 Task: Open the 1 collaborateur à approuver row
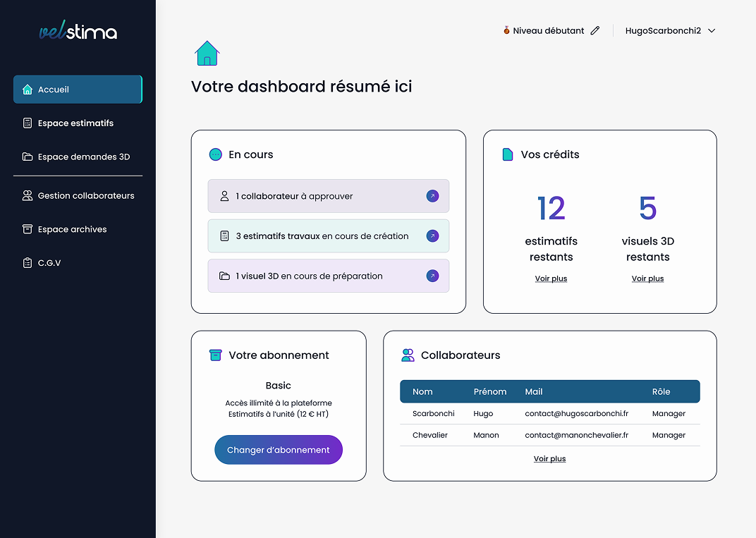tap(329, 196)
